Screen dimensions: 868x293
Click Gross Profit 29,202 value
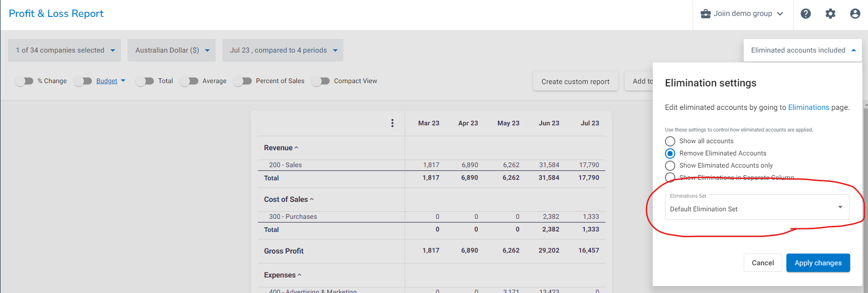[x=549, y=251]
